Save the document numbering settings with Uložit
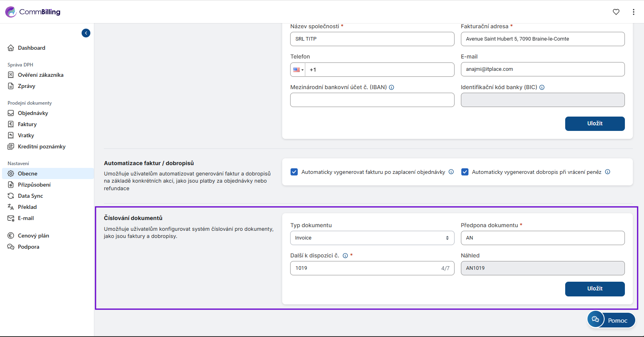 (x=595, y=289)
